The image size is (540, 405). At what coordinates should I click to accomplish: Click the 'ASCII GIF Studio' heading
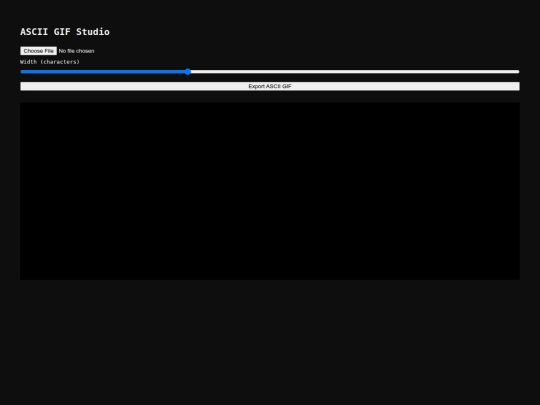coord(65,32)
